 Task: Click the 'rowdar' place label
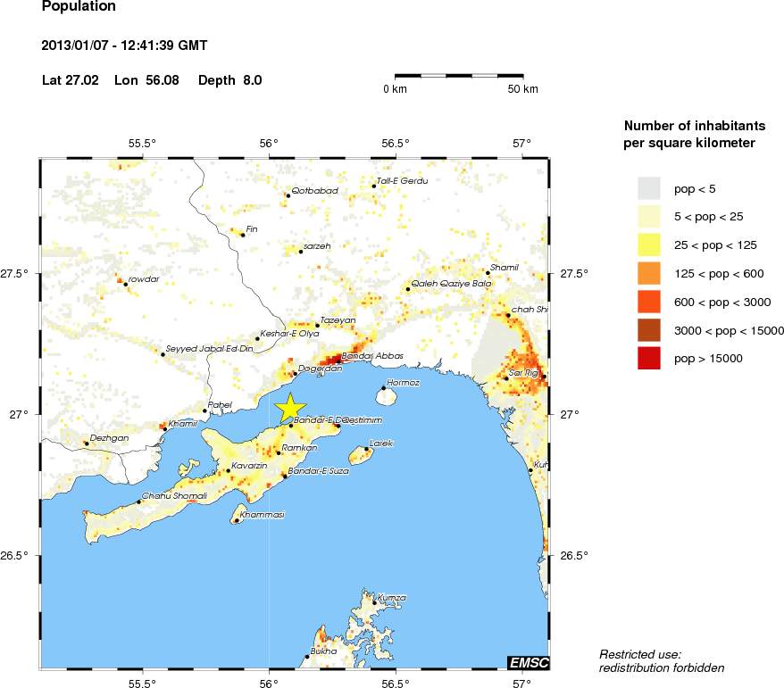(144, 279)
